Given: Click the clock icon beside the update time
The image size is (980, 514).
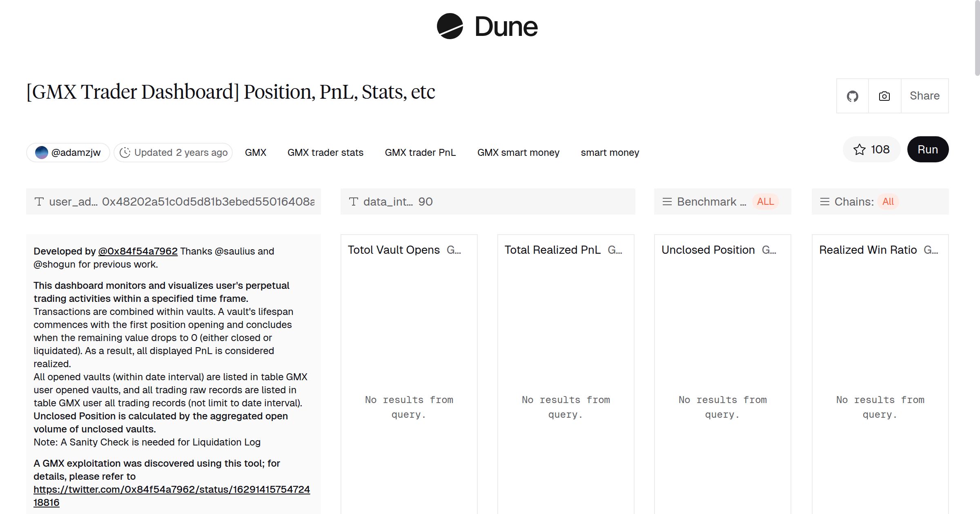Looking at the screenshot, I should 125,152.
